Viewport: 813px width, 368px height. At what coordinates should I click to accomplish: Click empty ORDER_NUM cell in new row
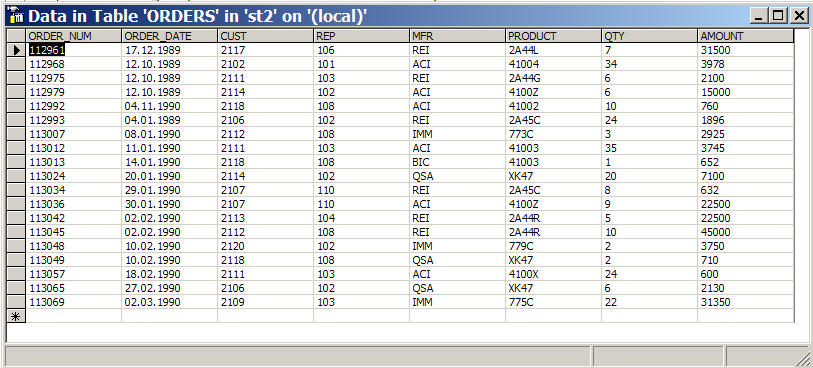(x=74, y=316)
